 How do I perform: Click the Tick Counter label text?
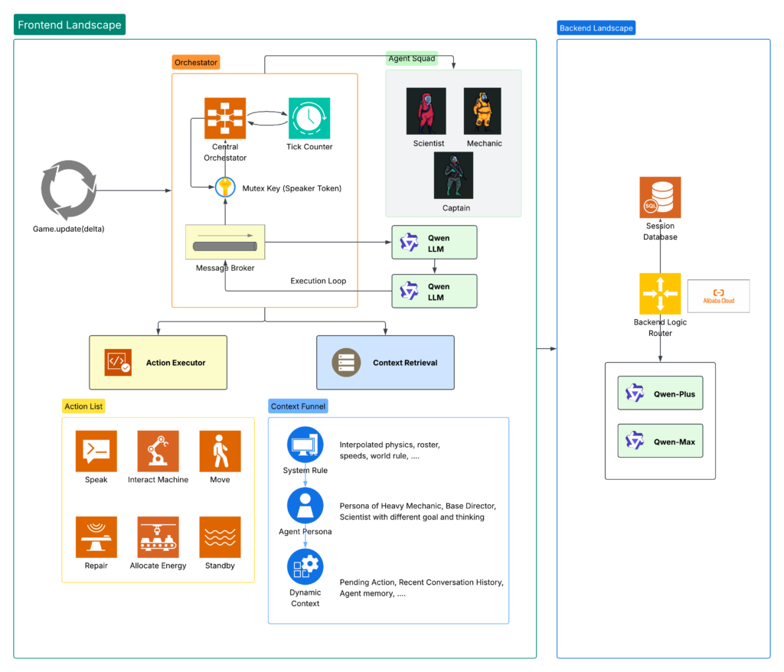(x=309, y=146)
